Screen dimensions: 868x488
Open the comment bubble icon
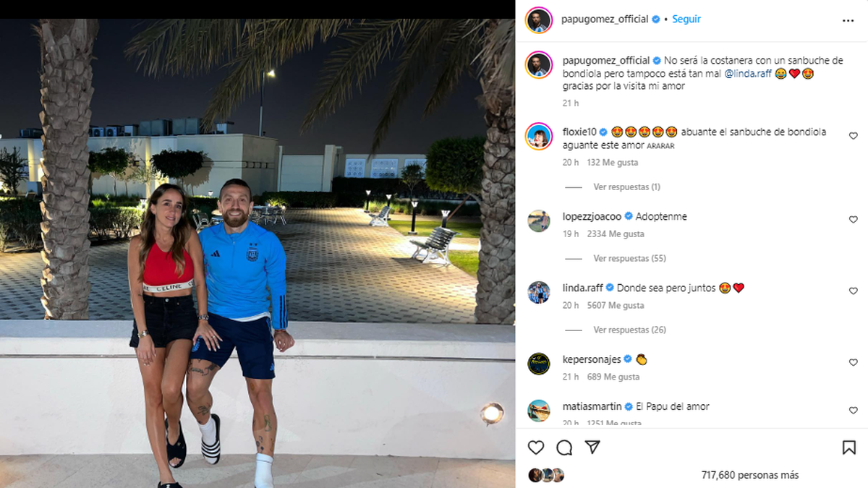[564, 448]
